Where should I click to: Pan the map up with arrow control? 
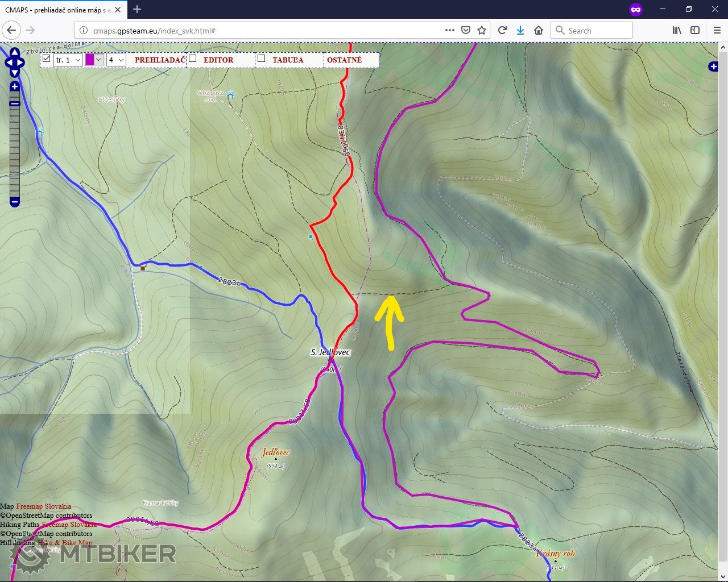coord(15,52)
